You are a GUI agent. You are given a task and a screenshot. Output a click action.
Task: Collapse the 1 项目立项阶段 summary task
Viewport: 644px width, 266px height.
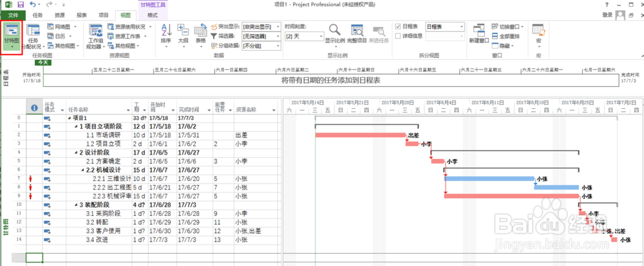[x=75, y=126]
